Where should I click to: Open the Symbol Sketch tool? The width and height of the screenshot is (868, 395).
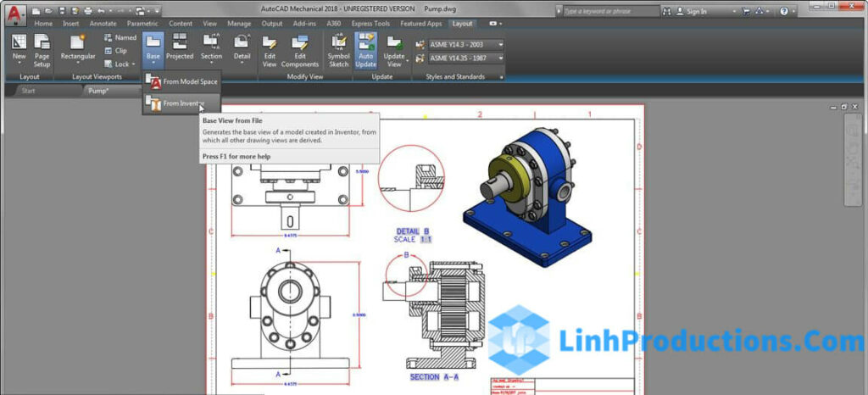click(339, 52)
